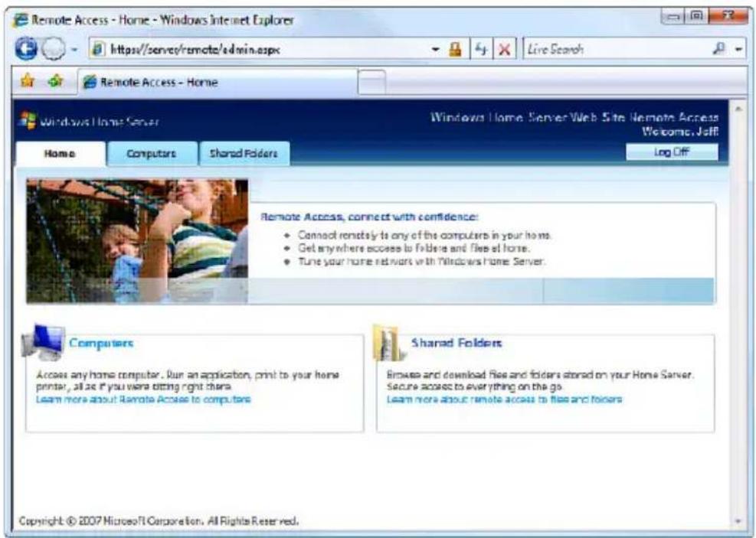Click the address bar page icon
This screenshot has width=756, height=538.
pos(98,49)
